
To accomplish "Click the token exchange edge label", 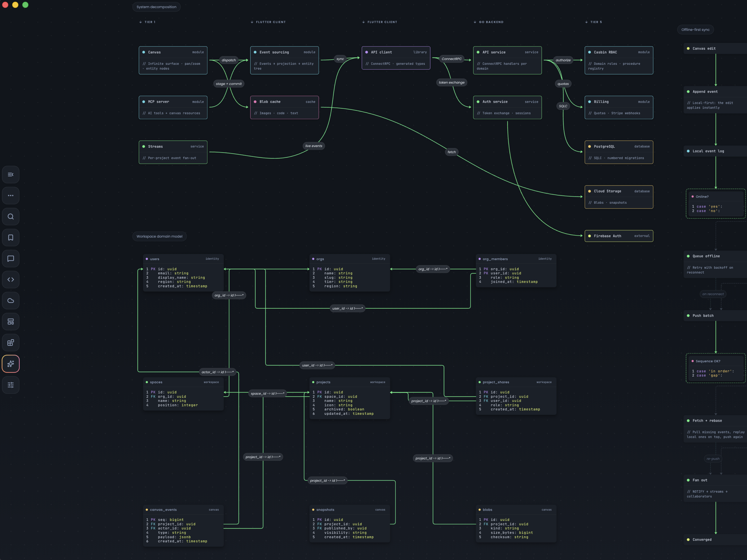I will [451, 82].
